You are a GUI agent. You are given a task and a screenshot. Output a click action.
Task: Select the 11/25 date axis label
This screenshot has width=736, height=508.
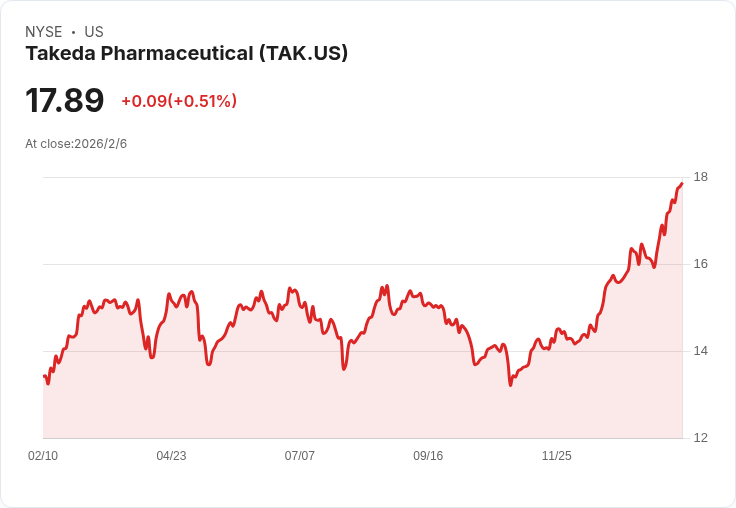pos(557,456)
